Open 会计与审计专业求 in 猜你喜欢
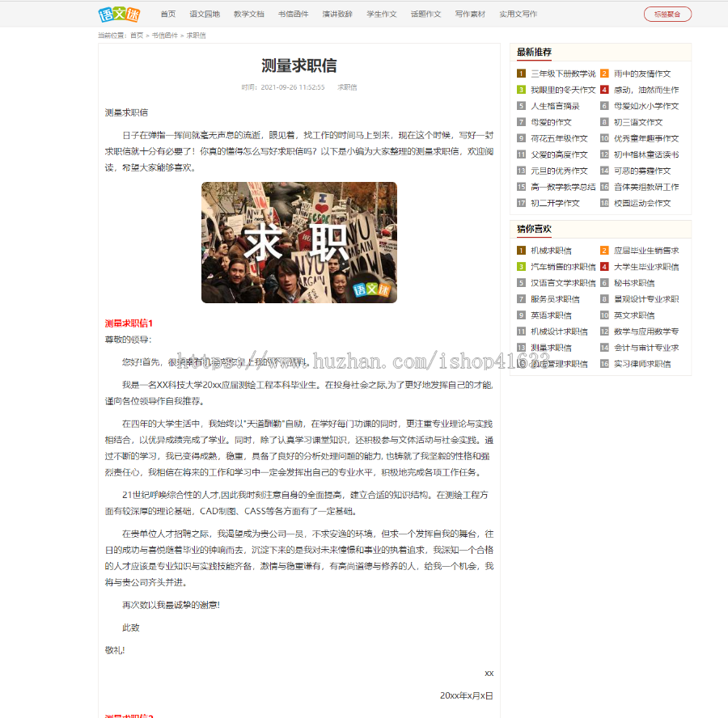This screenshot has height=718, width=728. pyautogui.click(x=646, y=348)
